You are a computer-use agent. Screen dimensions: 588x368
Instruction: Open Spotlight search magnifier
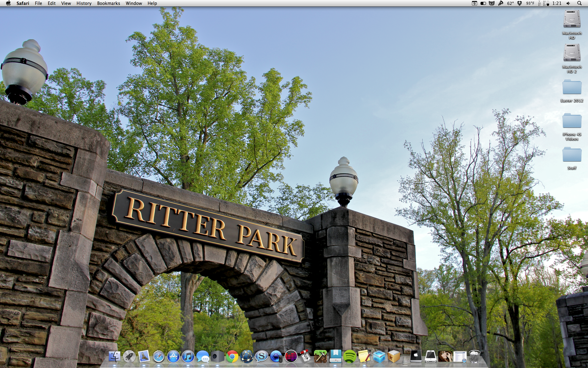coord(579,3)
